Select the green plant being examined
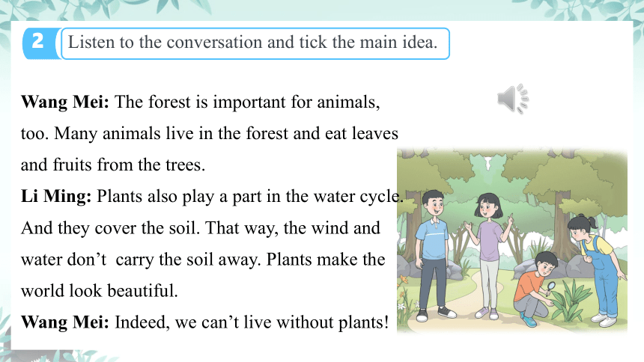Screen dimensions: 644x362 571,300
